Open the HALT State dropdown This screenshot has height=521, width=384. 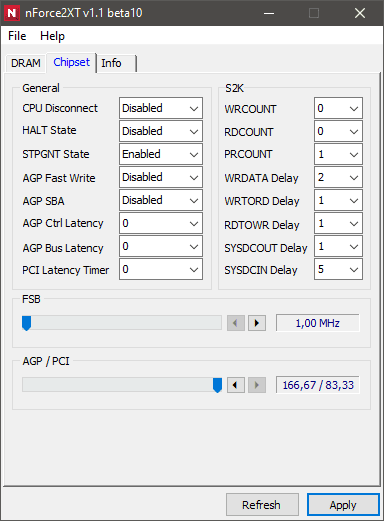click(161, 131)
